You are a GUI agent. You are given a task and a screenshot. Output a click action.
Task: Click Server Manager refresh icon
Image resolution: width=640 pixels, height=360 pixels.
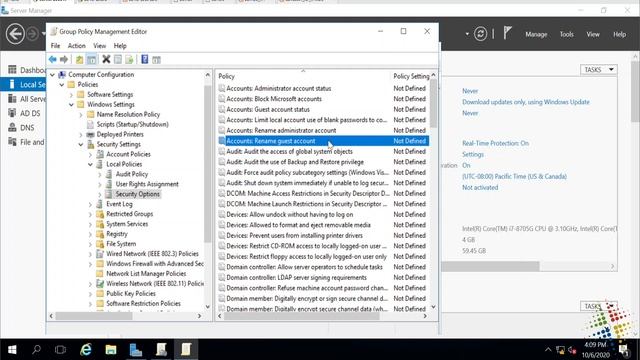pyautogui.click(x=480, y=34)
